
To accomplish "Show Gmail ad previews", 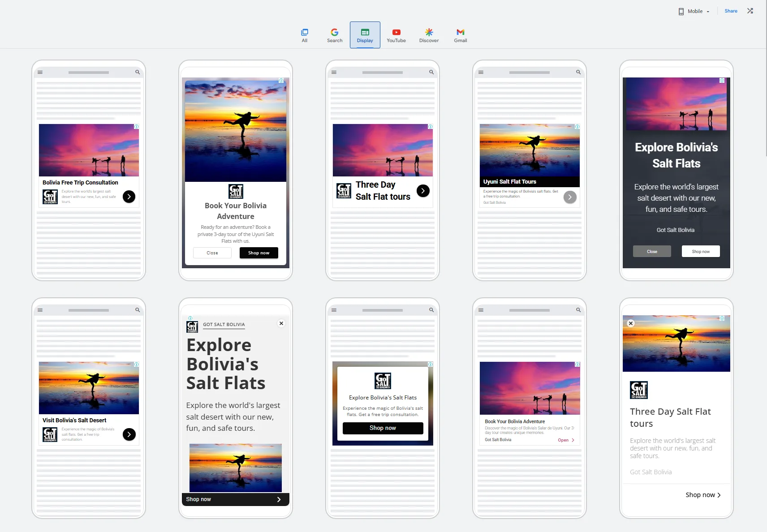I will pyautogui.click(x=460, y=35).
